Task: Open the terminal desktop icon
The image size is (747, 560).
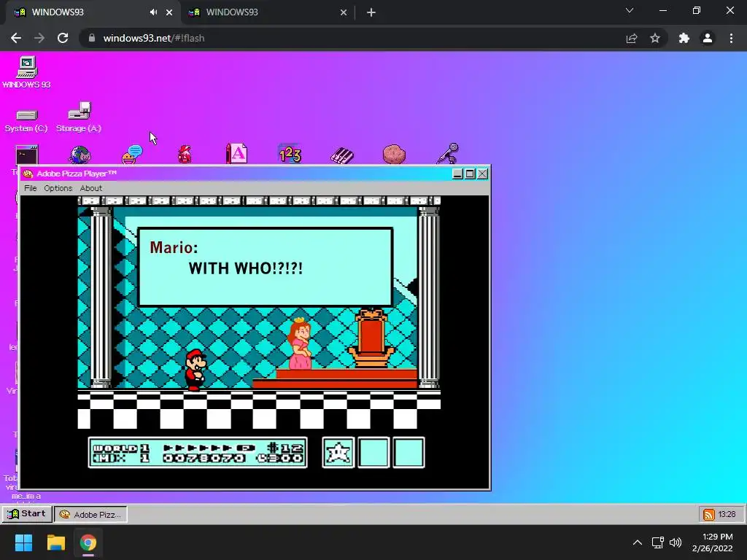Action: [x=27, y=155]
